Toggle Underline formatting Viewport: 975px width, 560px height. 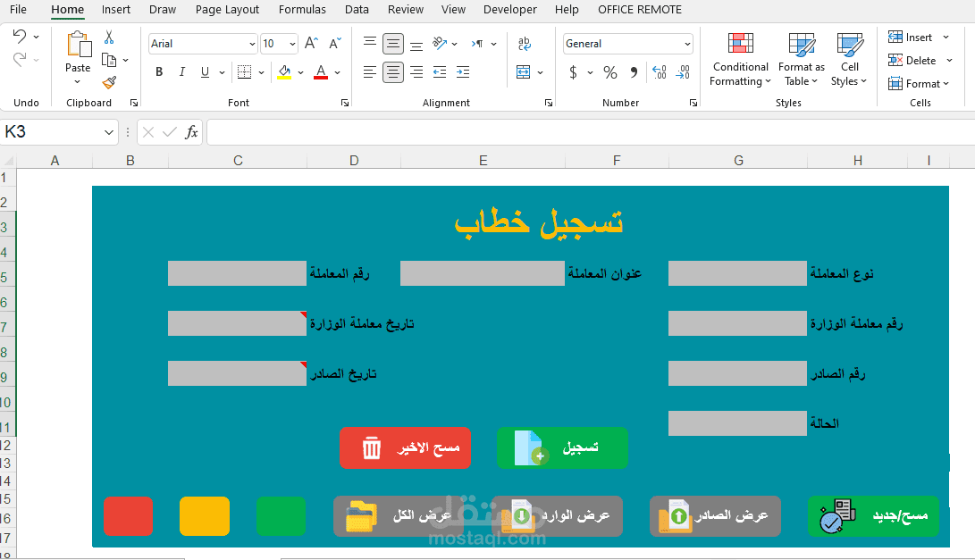click(205, 72)
